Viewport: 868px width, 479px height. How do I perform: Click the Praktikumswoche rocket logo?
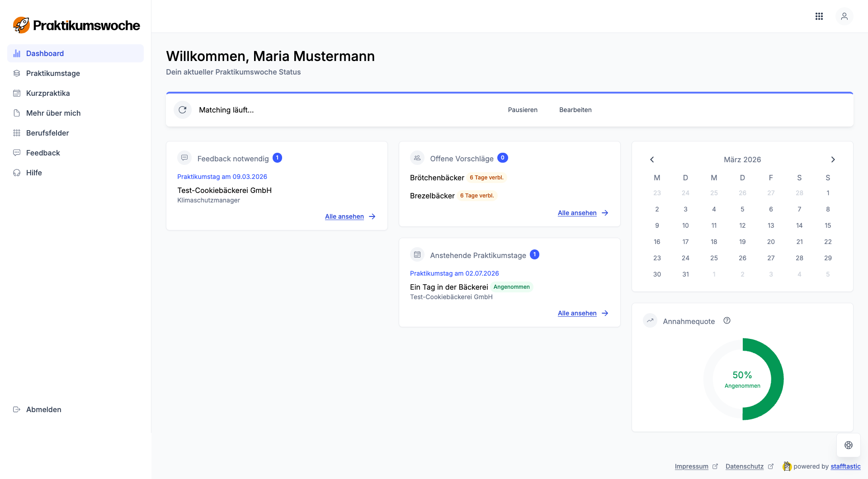[21, 25]
